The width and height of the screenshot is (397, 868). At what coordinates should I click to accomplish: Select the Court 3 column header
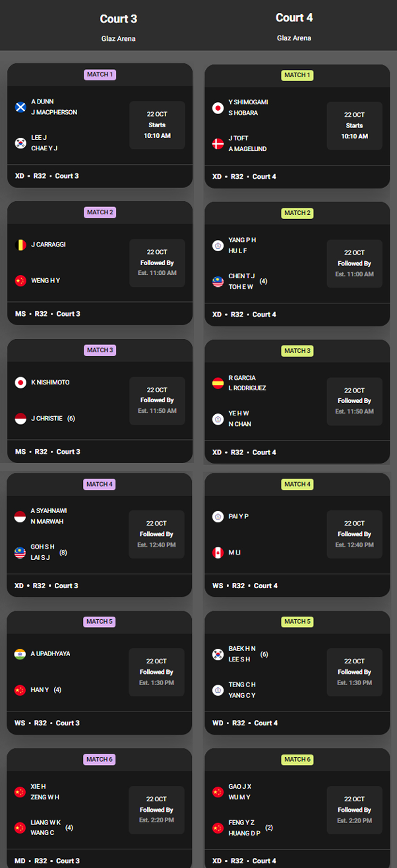click(118, 19)
